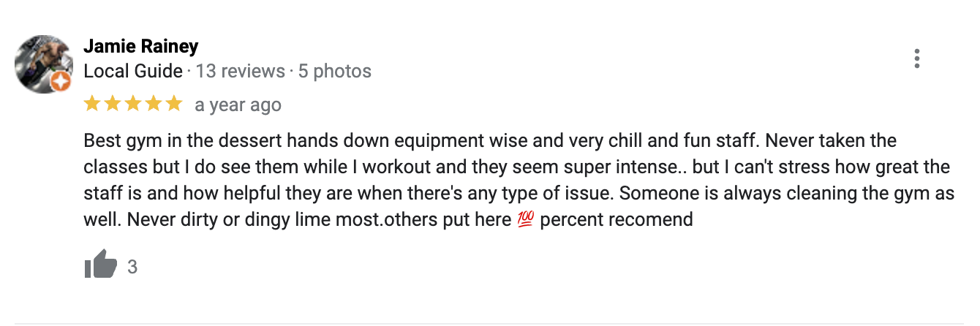The height and width of the screenshot is (326, 980).
Task: Click the orange Local Guide badge
Action: click(61, 82)
